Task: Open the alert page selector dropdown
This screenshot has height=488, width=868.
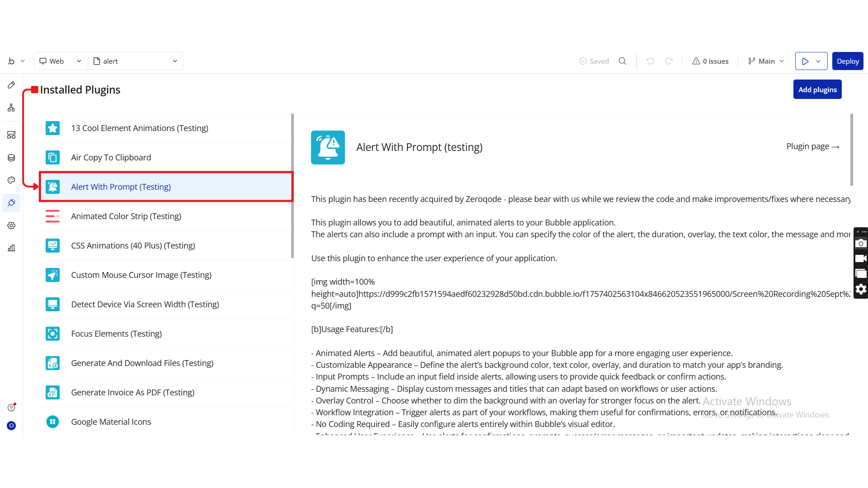Action: [x=136, y=61]
